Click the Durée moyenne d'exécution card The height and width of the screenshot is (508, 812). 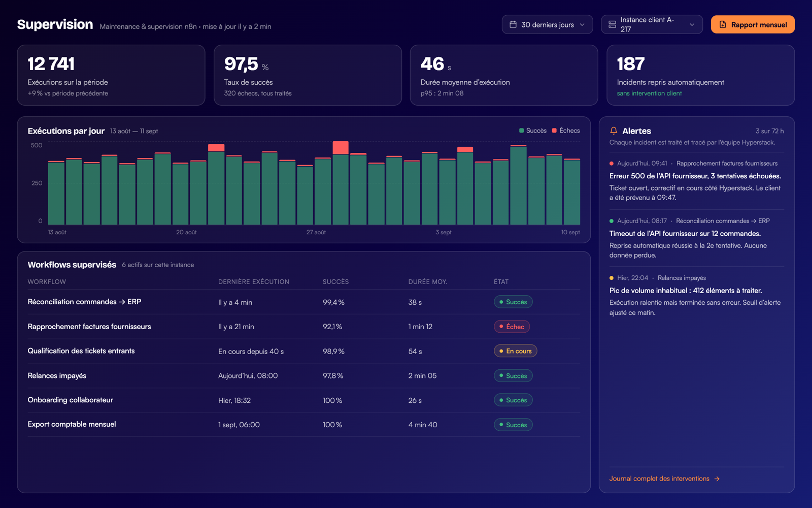click(504, 75)
